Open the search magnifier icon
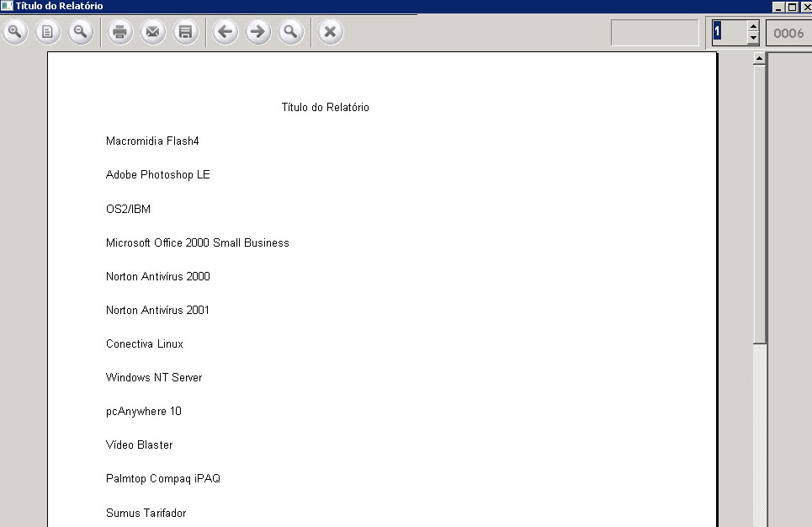Image resolution: width=812 pixels, height=527 pixels. click(291, 32)
